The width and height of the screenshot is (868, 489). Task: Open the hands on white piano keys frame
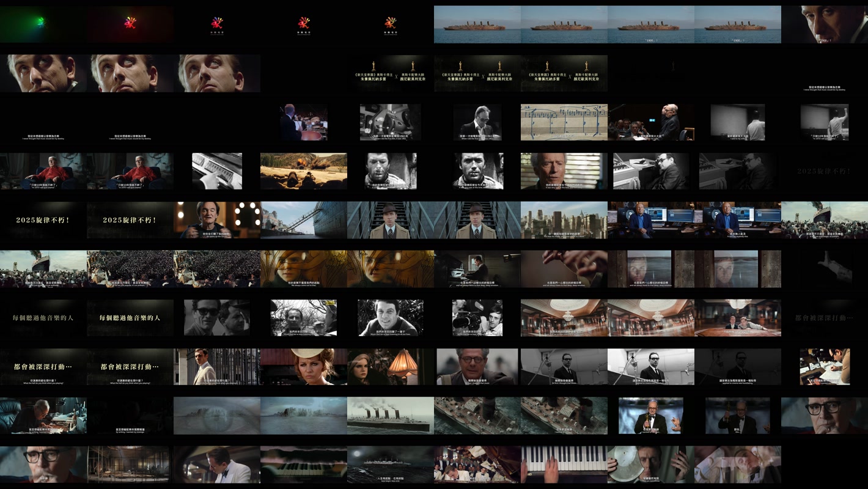point(564,465)
